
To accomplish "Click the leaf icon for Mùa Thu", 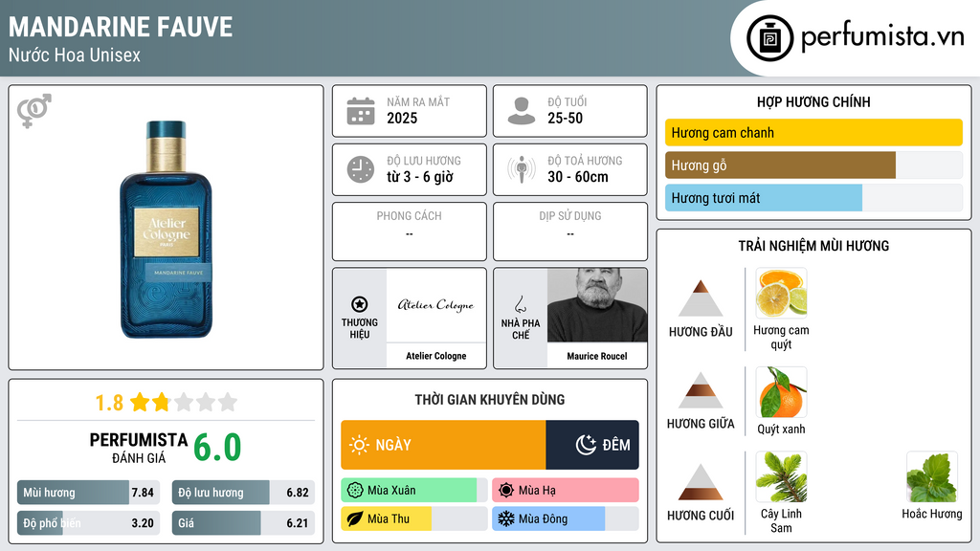I will 355,518.
